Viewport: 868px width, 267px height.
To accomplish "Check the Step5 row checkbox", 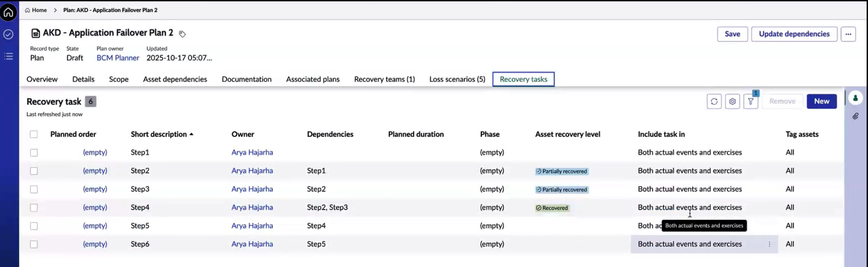I will point(34,226).
